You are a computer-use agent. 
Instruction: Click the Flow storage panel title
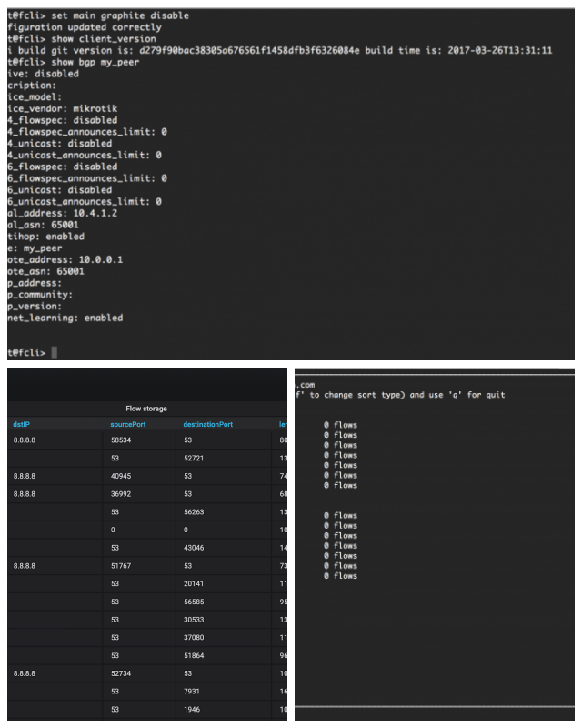(145, 408)
